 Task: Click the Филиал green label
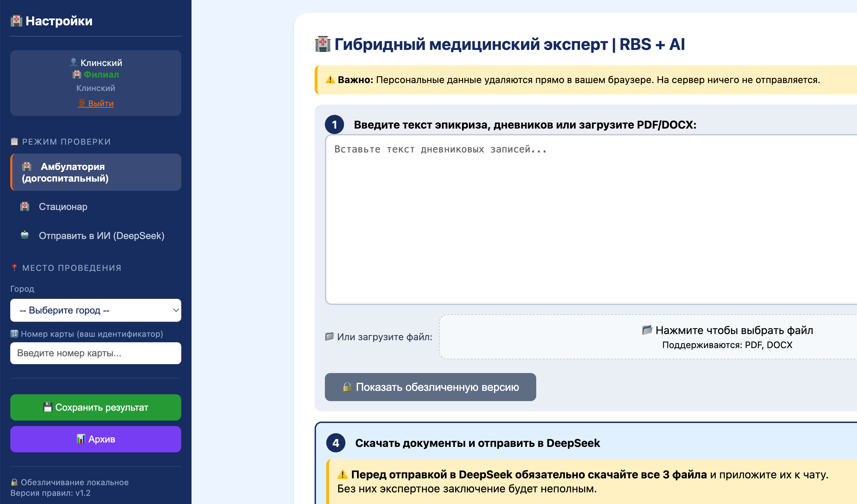[102, 75]
